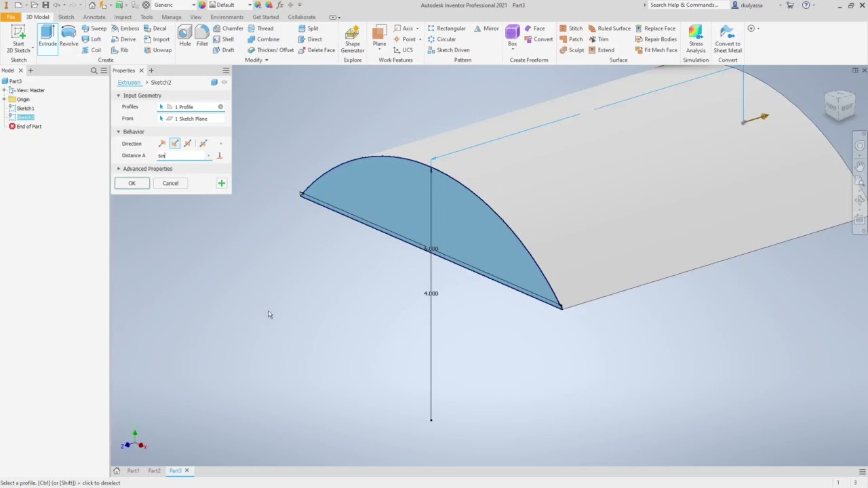The width and height of the screenshot is (868, 488).
Task: Open the Inspect ribbon tab
Action: pyautogui.click(x=123, y=17)
